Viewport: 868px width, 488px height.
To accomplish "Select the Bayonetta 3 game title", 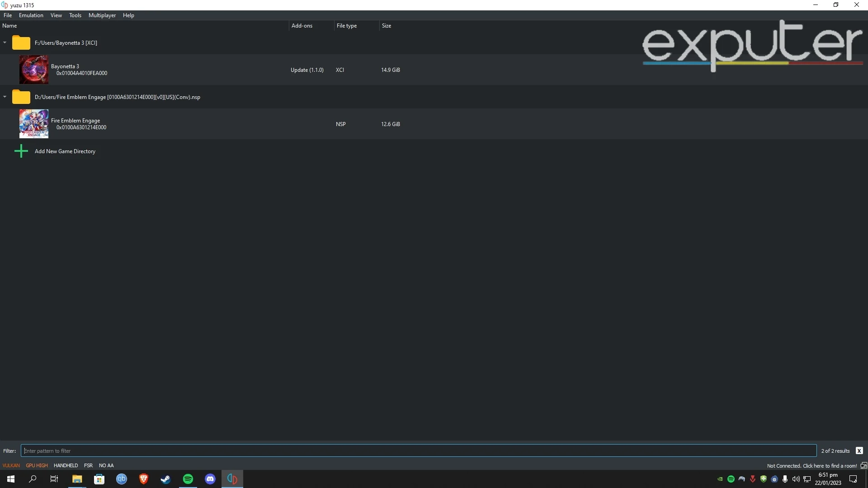I will point(65,66).
